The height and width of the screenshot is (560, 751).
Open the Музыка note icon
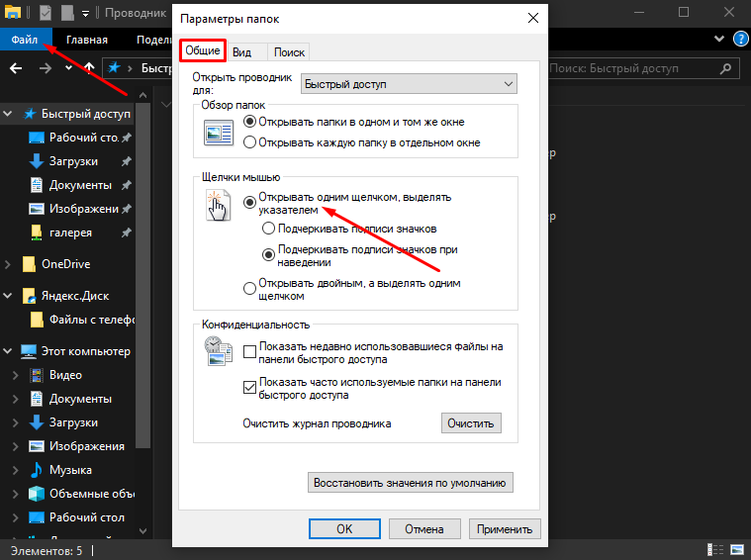click(x=37, y=470)
